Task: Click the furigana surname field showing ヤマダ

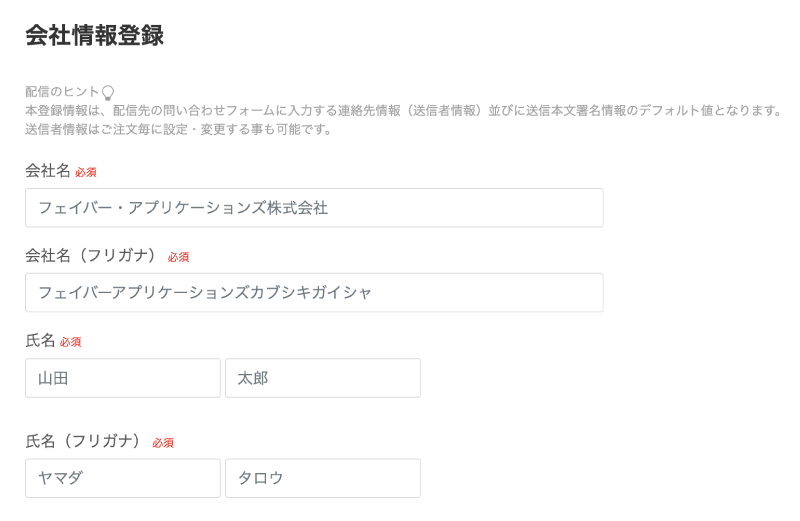Action: click(122, 478)
